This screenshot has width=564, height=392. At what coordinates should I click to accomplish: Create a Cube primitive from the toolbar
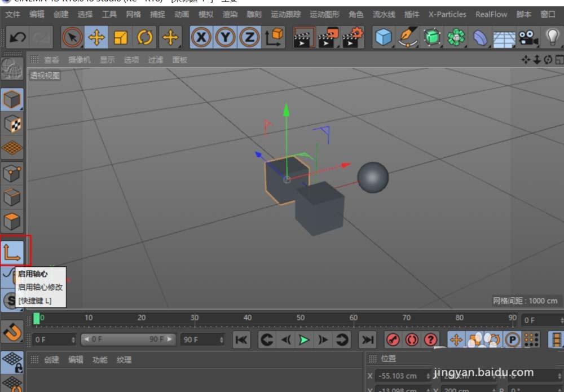pyautogui.click(x=383, y=37)
